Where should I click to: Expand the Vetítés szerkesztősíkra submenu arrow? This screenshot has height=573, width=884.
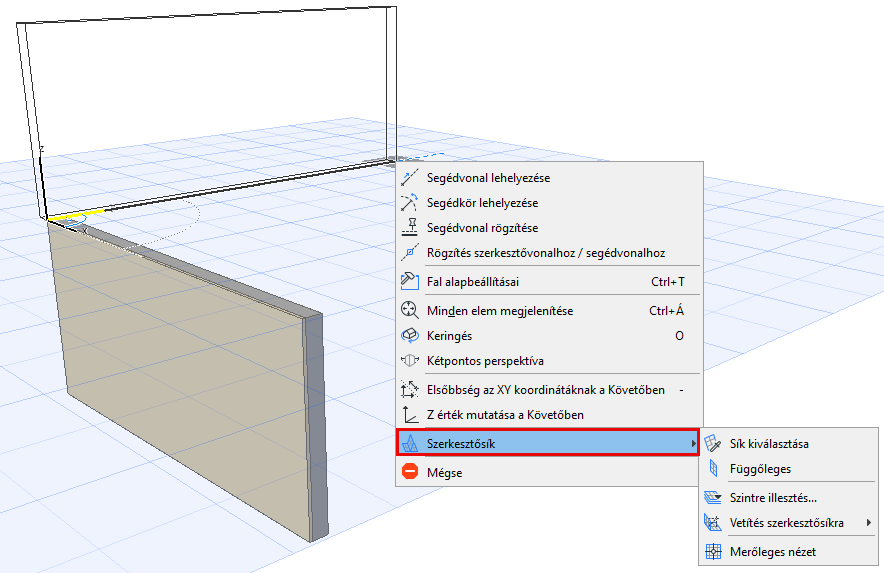869,523
